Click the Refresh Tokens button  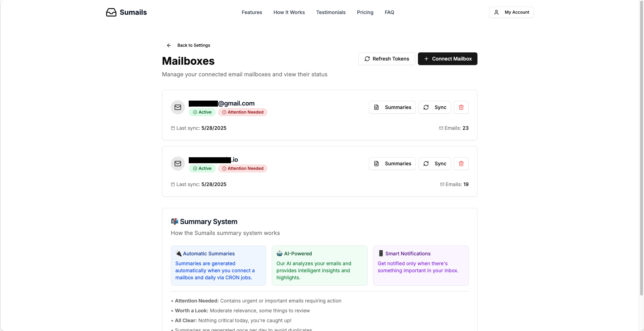[387, 59]
